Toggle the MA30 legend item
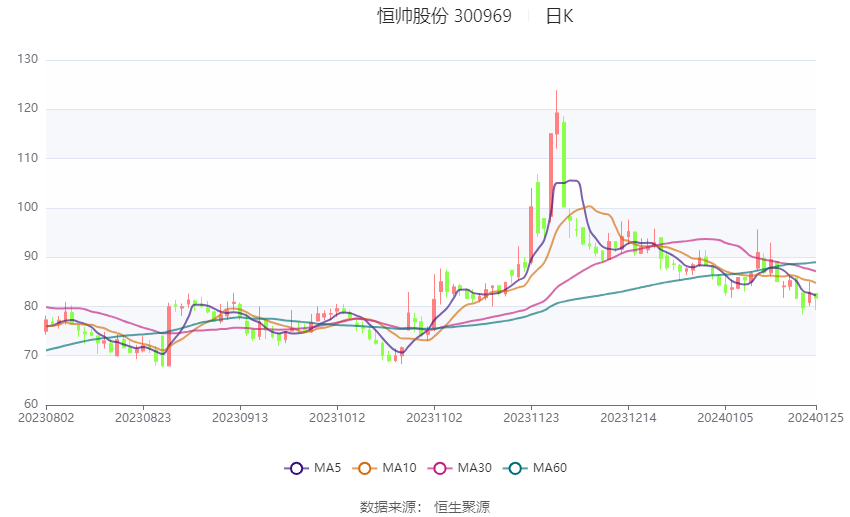The width and height of the screenshot is (850, 517). coord(460,468)
